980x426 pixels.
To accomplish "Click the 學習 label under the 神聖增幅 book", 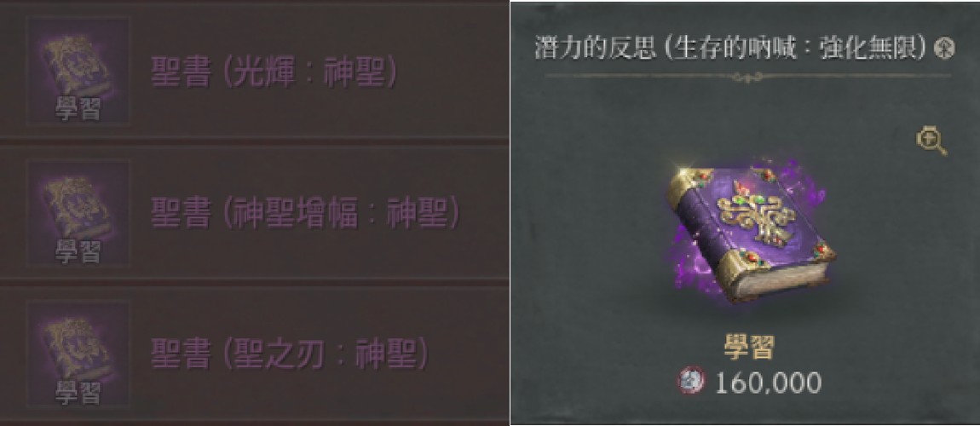I will (78, 251).
